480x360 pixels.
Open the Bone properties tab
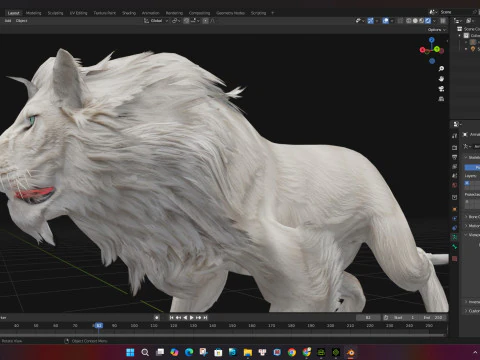coord(455,247)
